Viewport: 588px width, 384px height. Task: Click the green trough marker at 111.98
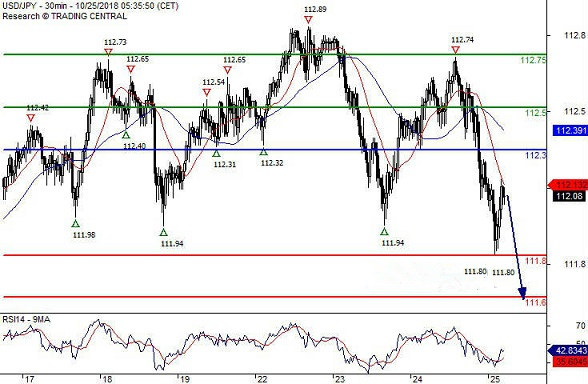coord(76,224)
